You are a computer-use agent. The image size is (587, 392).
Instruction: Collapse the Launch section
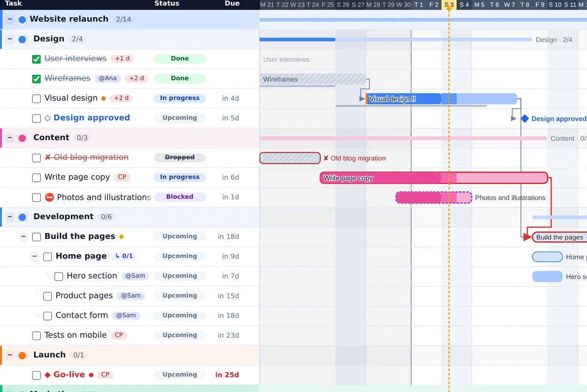[x=10, y=355]
